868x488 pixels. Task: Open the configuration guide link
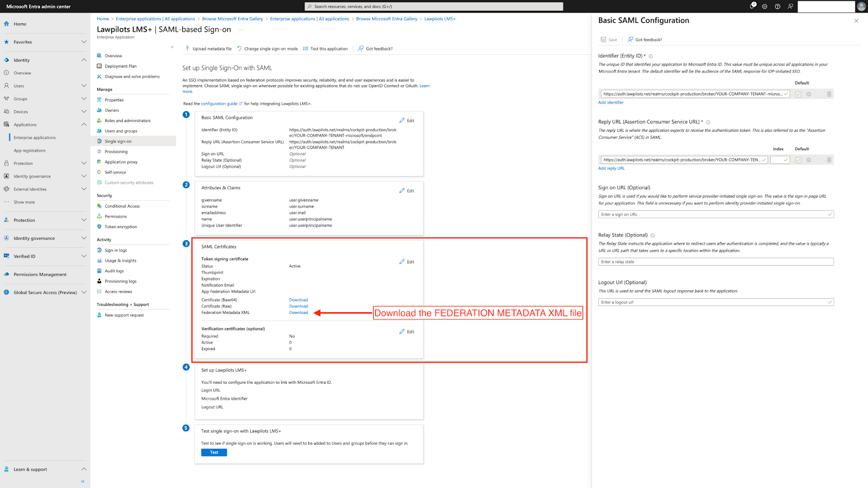coord(219,104)
